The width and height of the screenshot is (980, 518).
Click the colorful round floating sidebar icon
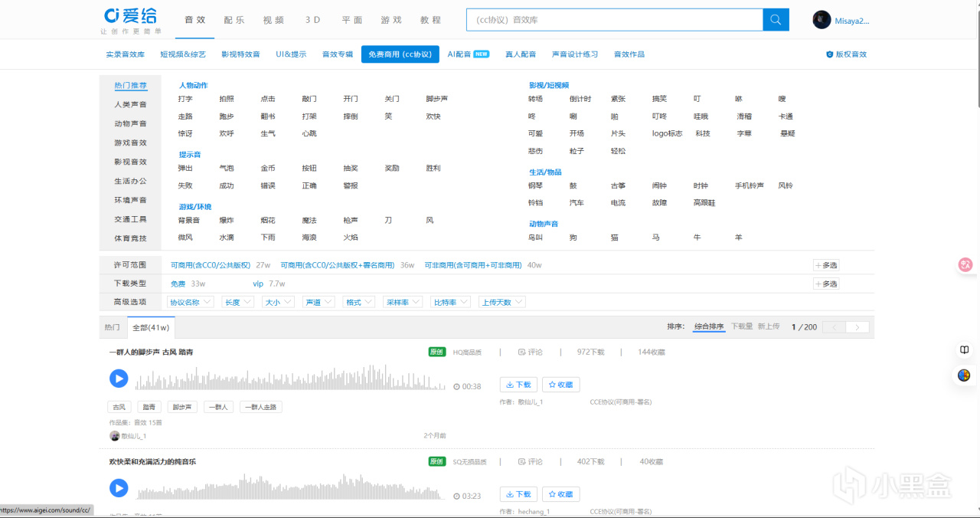pyautogui.click(x=965, y=375)
